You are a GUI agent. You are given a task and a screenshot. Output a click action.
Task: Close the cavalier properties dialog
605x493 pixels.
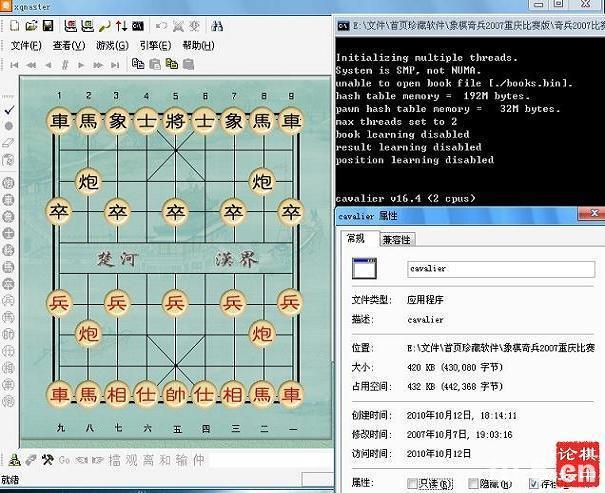593,213
